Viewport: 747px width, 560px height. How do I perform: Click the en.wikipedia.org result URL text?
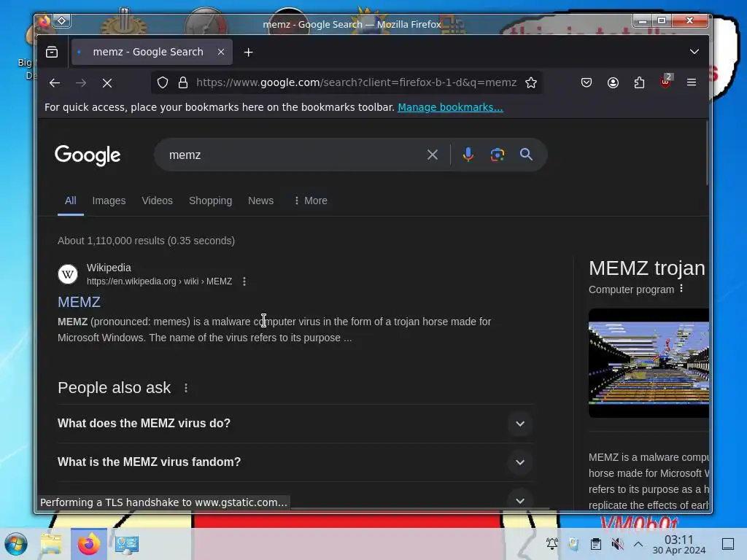[159, 281]
